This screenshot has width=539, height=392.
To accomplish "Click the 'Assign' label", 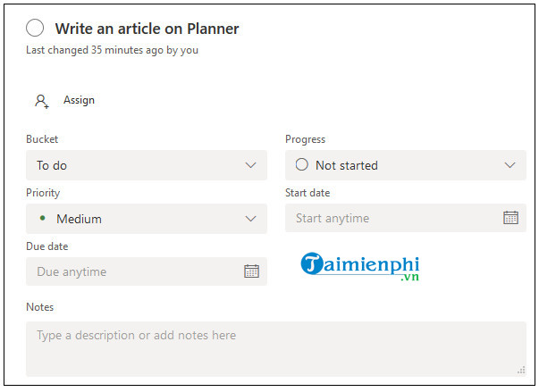I will [x=79, y=100].
